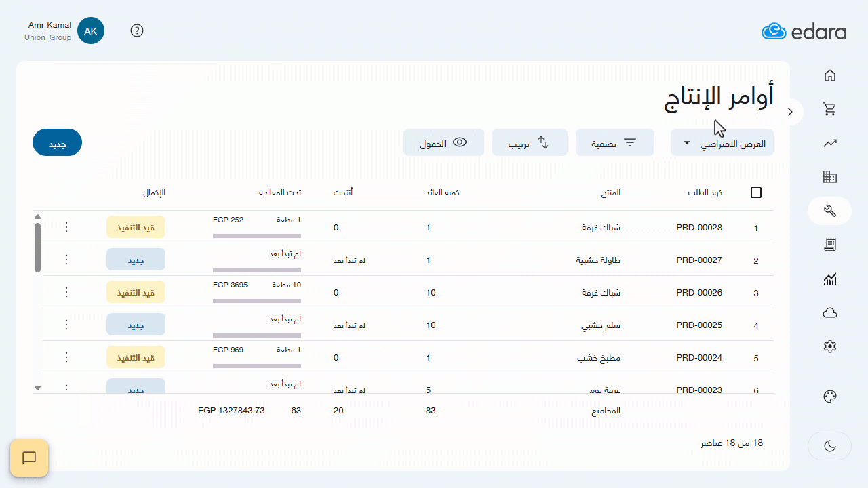Open row actions menu for PRD-00025
This screenshot has width=868, height=488.
coord(66,325)
